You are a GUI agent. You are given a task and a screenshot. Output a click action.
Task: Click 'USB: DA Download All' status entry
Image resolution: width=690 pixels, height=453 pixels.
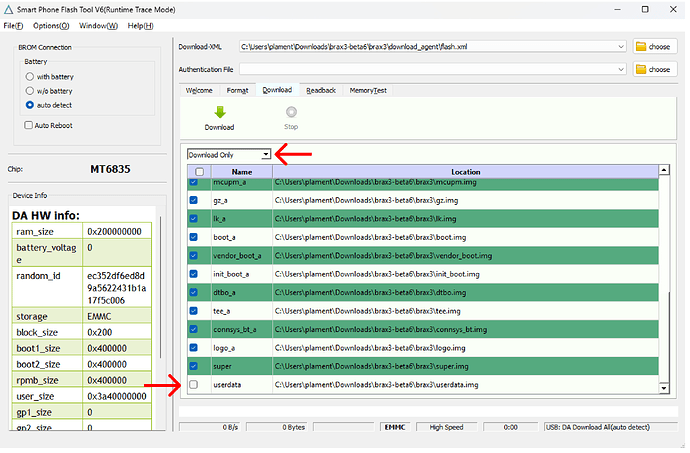click(610, 428)
